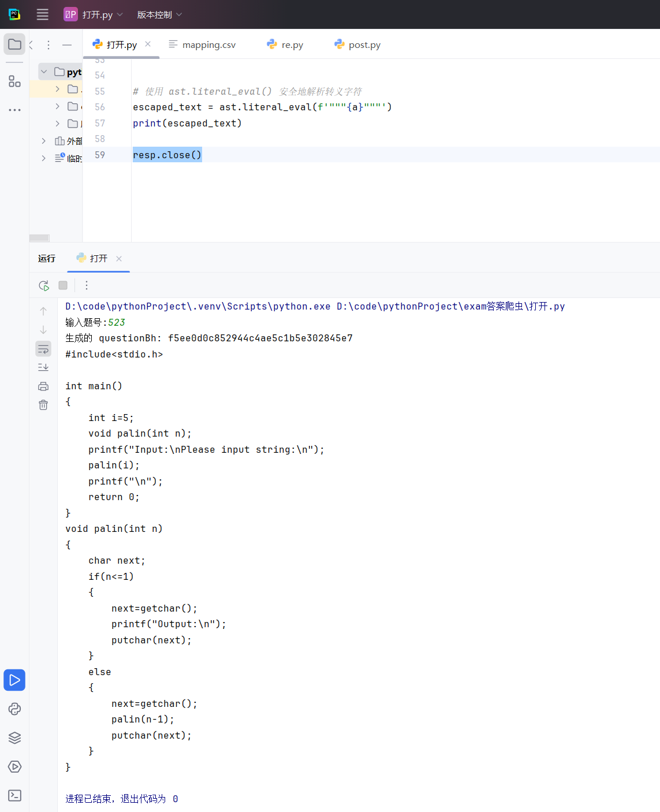Click the ast.literal_eval comment line
Viewport: 660px width, 812px height.
point(247,91)
